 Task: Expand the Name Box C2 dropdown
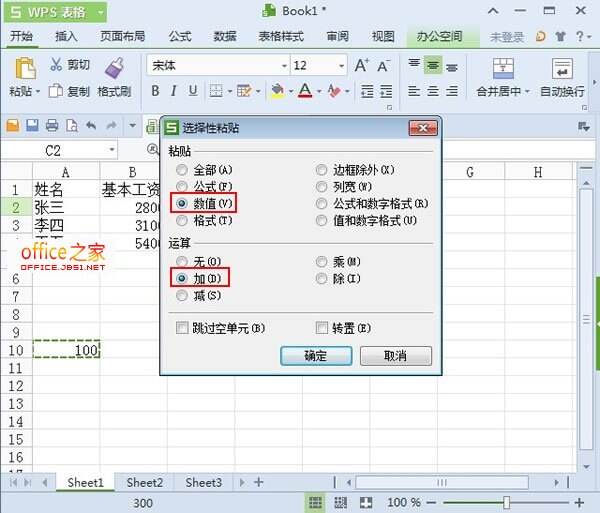(112, 150)
